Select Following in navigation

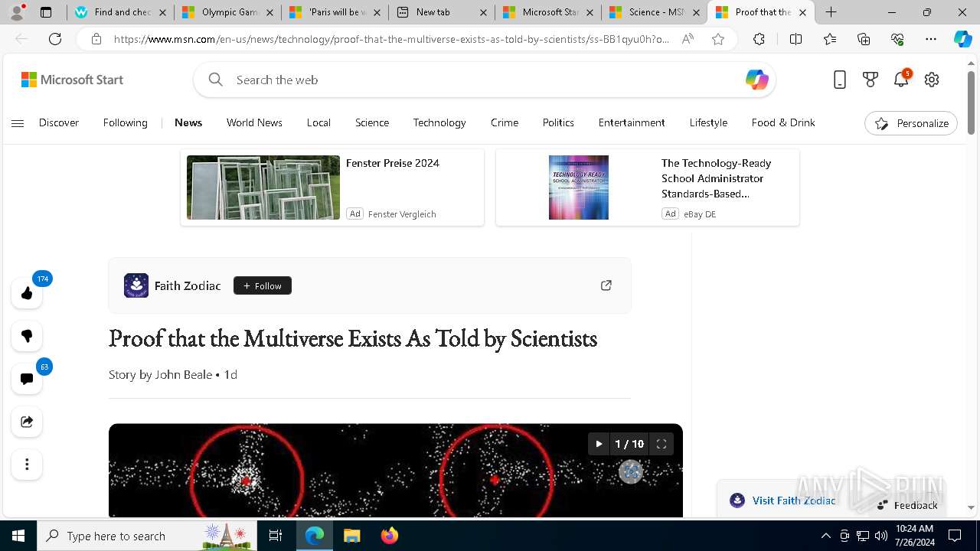(x=126, y=122)
